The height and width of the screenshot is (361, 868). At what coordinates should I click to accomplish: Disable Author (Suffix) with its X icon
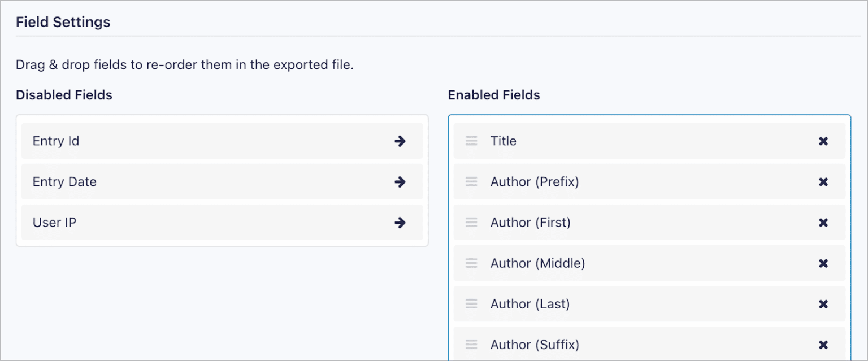tap(823, 345)
